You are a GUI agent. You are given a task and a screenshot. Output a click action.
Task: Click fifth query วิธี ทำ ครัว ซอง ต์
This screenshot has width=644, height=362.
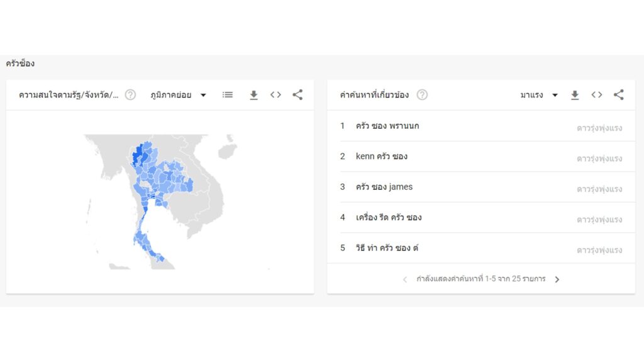[386, 248]
